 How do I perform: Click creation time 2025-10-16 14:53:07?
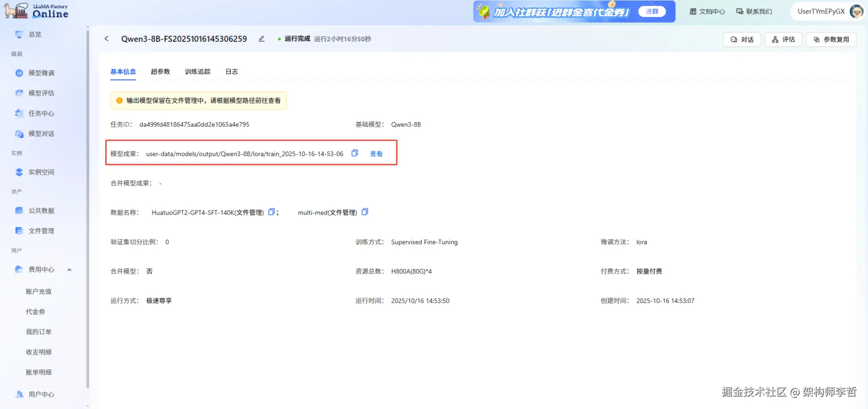665,301
